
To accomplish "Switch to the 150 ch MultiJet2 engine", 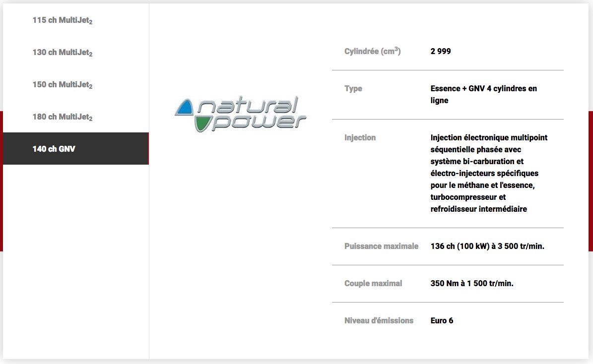I will [75, 84].
